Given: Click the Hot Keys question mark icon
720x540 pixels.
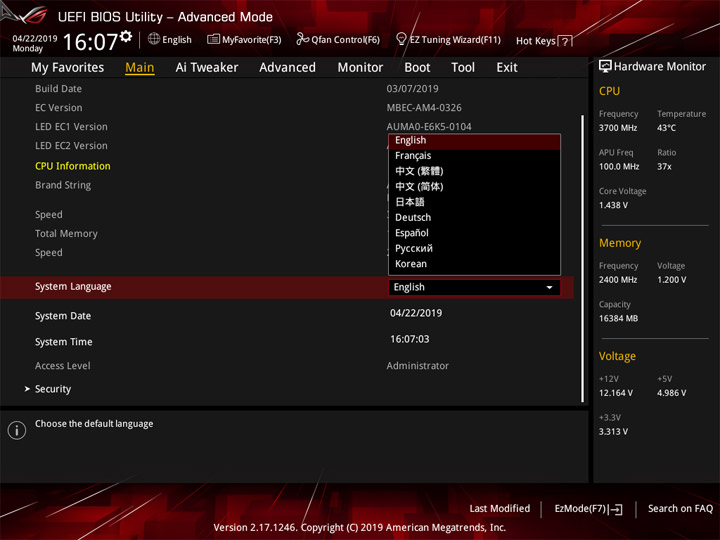Looking at the screenshot, I should tap(565, 41).
